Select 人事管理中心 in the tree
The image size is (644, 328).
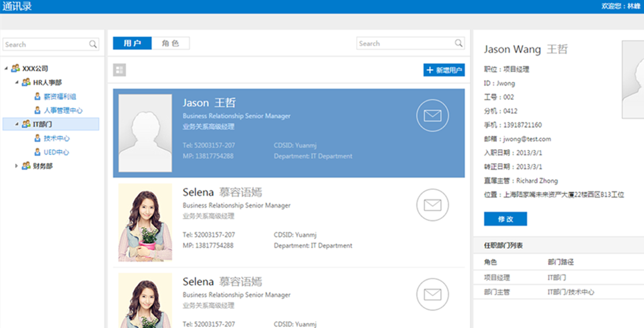pyautogui.click(x=63, y=111)
